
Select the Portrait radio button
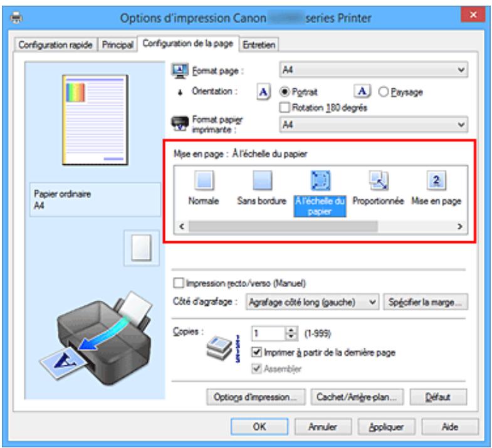tap(285, 92)
